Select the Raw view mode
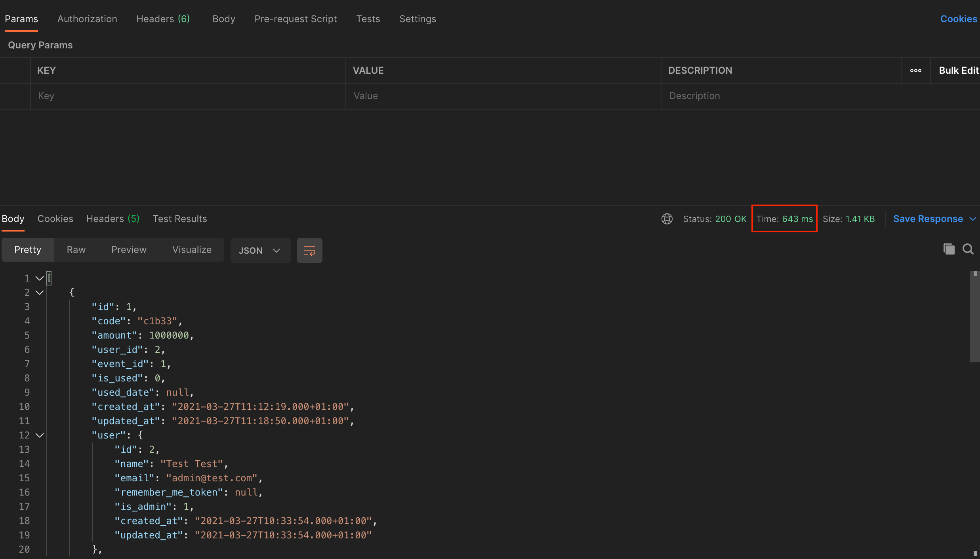This screenshot has width=980, height=559. coord(76,250)
